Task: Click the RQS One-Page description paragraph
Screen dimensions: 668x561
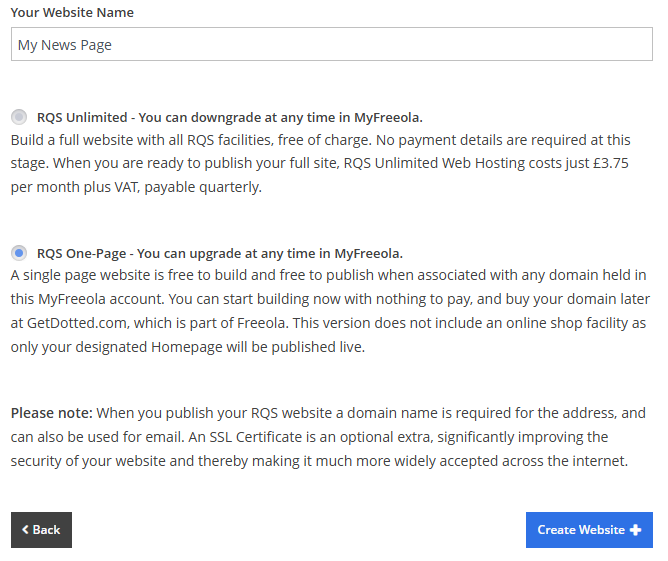Action: [330, 311]
